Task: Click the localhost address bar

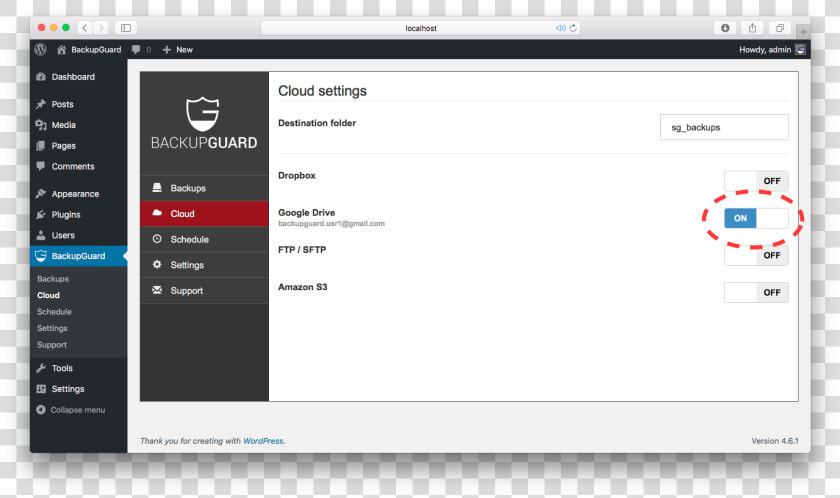Action: point(420,28)
